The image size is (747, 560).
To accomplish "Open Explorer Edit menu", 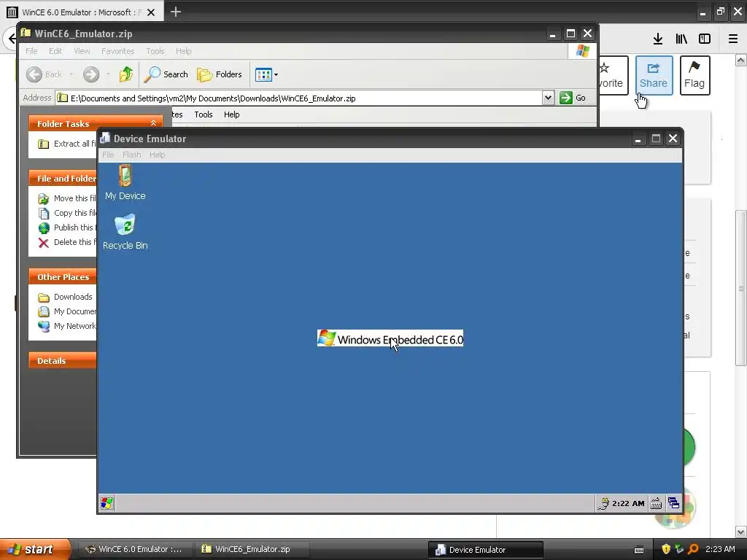I will coord(55,51).
